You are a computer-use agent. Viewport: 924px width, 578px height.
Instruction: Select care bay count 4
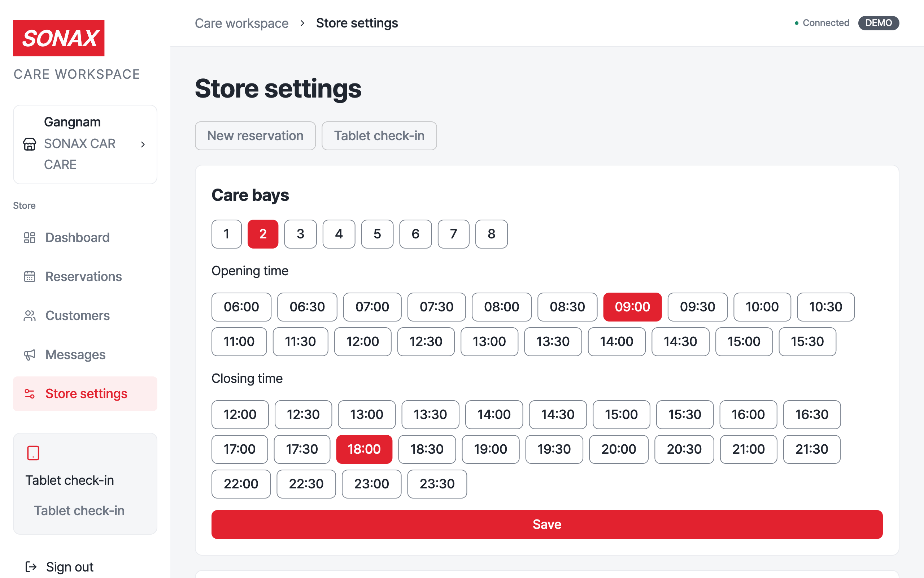click(x=339, y=234)
